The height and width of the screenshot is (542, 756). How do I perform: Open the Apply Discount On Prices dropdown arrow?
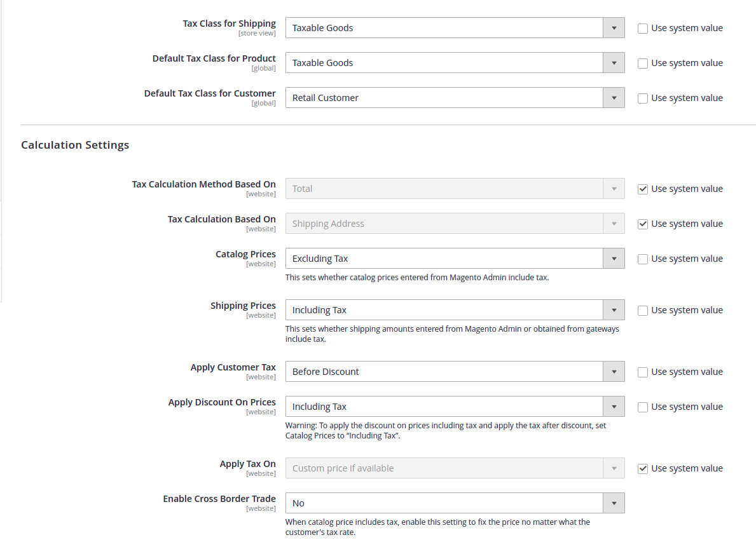tap(613, 406)
